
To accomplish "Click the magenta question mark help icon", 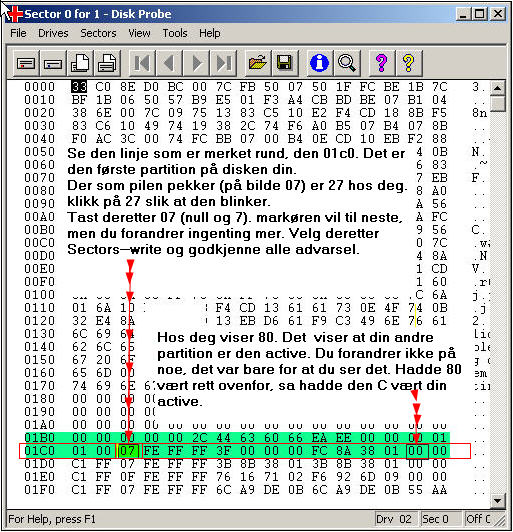I will (382, 63).
